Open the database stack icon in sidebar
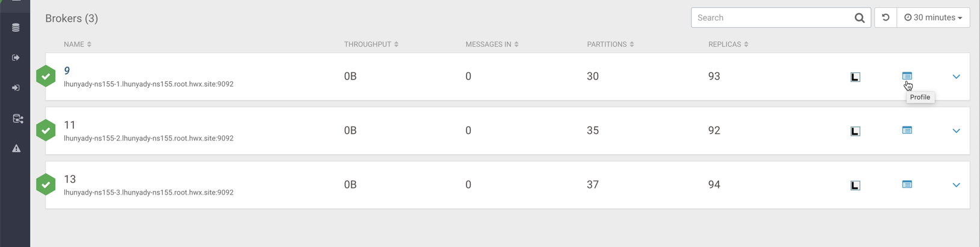 click(x=16, y=28)
